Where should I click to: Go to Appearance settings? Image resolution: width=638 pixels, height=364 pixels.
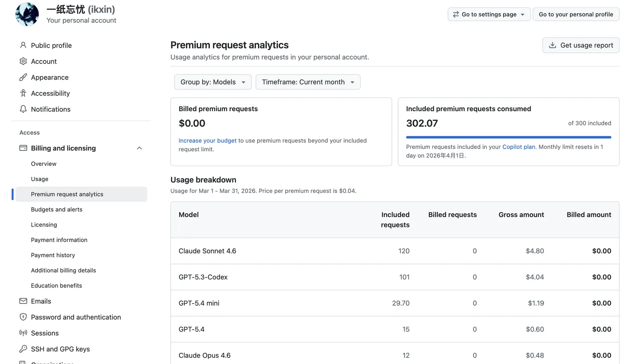pyautogui.click(x=50, y=77)
